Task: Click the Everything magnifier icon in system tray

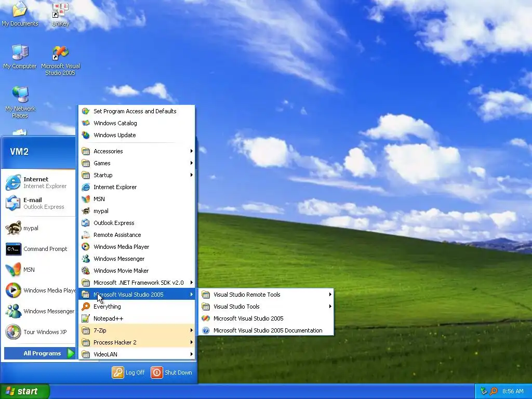Action: 494,391
